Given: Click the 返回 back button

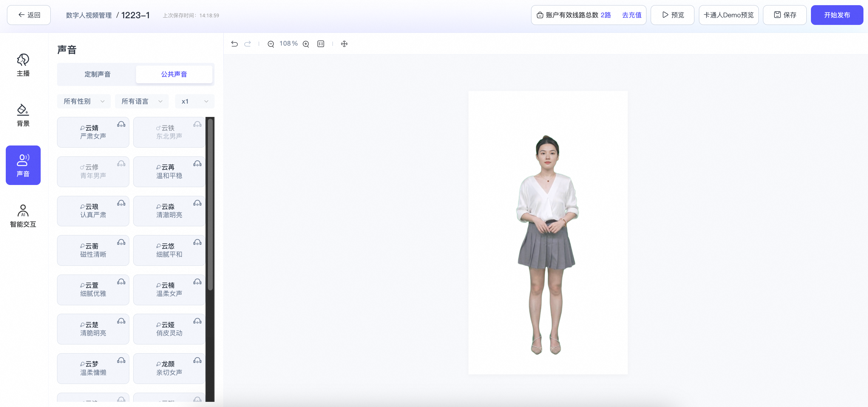Looking at the screenshot, I should [x=29, y=15].
